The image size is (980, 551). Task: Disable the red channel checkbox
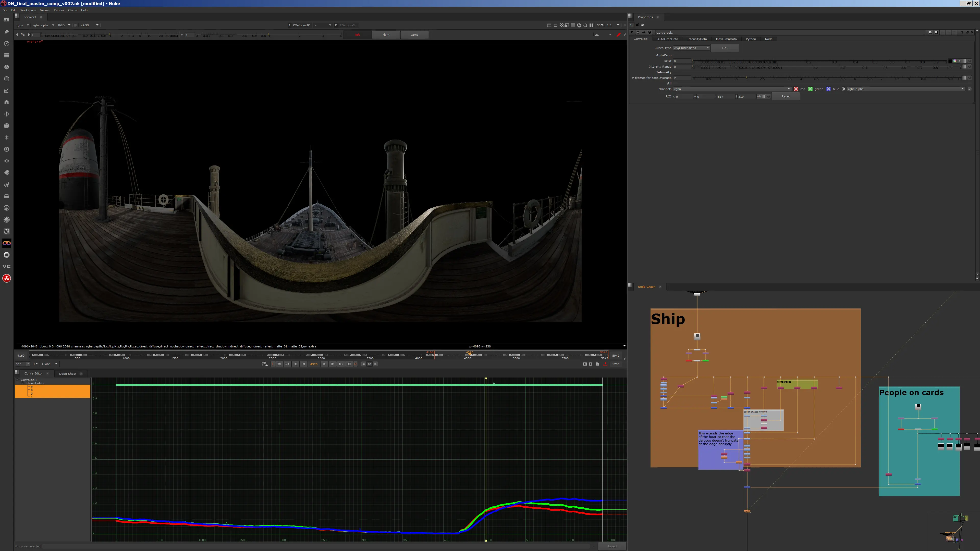(795, 89)
